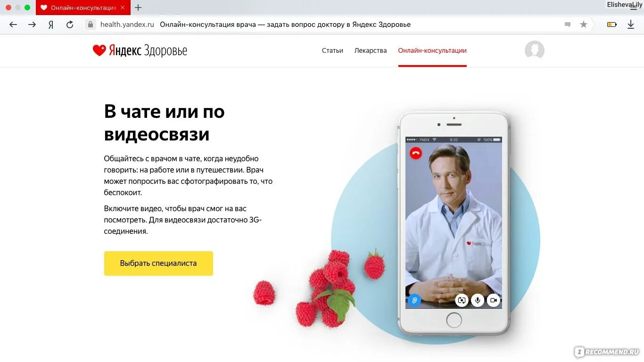Click the Яндекс Здоровье heart logo
Image resolution: width=644 pixels, height=362 pixels.
[140, 50]
